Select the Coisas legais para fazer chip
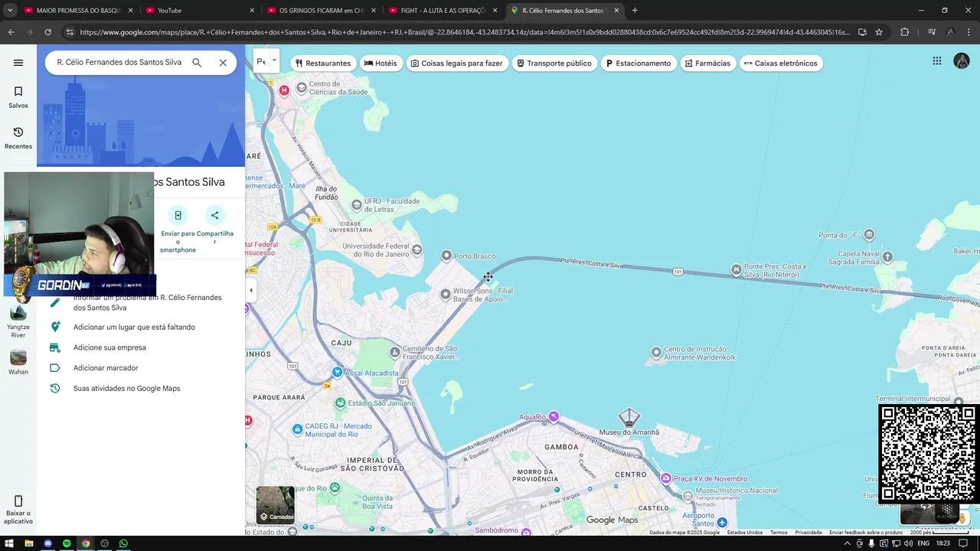The width and height of the screenshot is (980, 551). (x=456, y=64)
